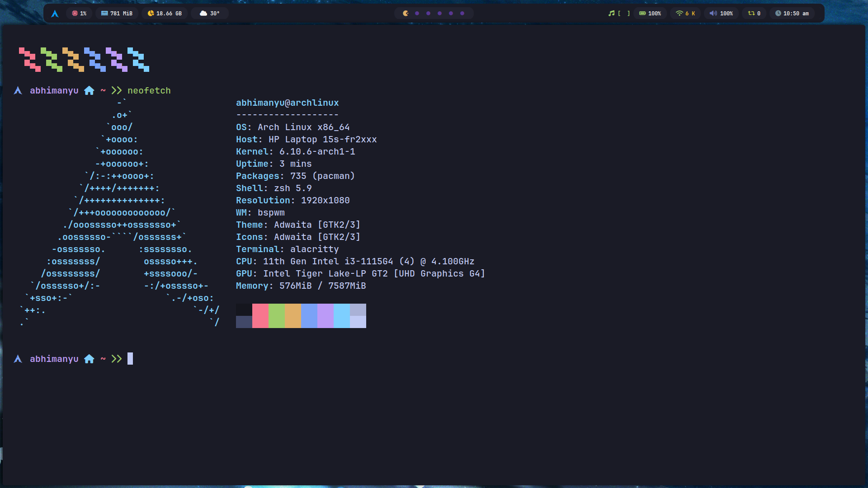This screenshot has width=868, height=488.
Task: Switch to the second workspace dot
Action: coord(417,14)
